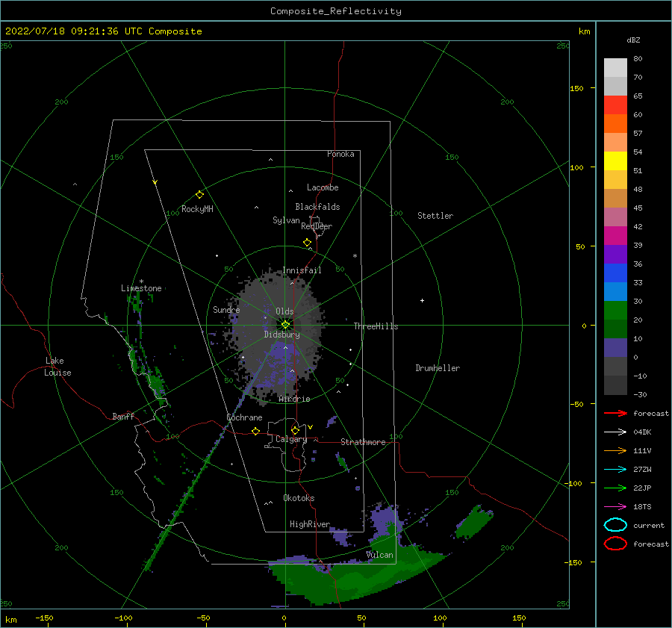Click the yellow diamond marker at Didsbury radar center
Viewport: 672px width, 628px height.
tap(285, 325)
